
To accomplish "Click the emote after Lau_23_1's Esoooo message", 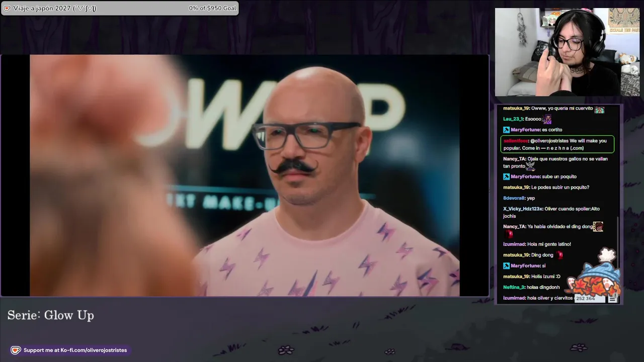I will pyautogui.click(x=547, y=119).
